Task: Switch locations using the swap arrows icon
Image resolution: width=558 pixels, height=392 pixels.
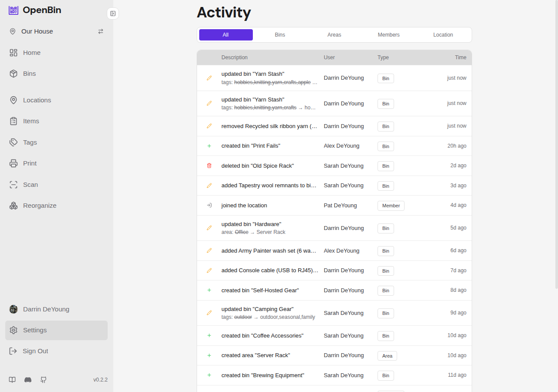Action: [x=101, y=31]
